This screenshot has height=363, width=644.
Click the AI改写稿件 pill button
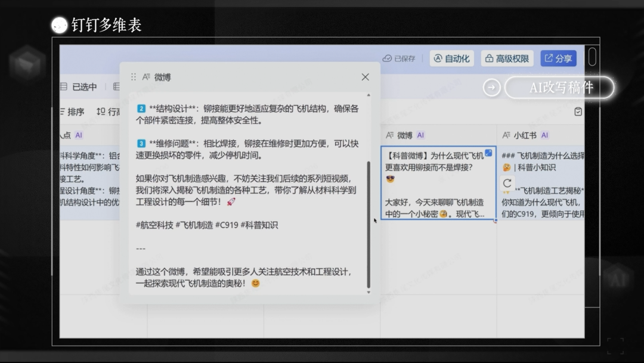tap(559, 87)
